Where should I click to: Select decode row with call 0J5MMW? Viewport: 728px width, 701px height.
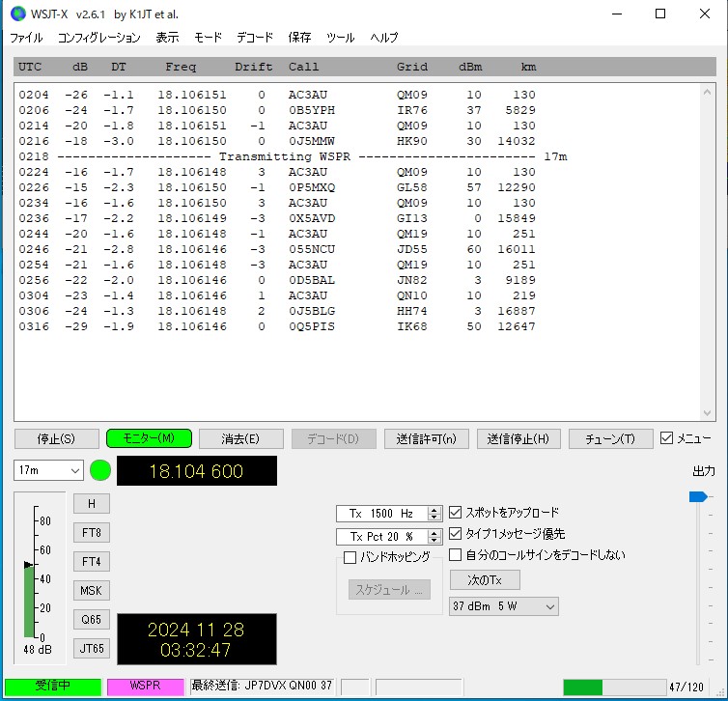pos(277,141)
